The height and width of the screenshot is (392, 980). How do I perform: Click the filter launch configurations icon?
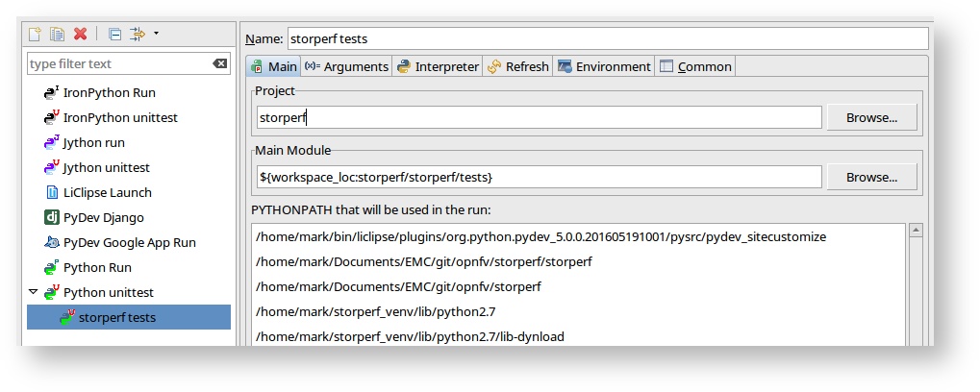[137, 34]
